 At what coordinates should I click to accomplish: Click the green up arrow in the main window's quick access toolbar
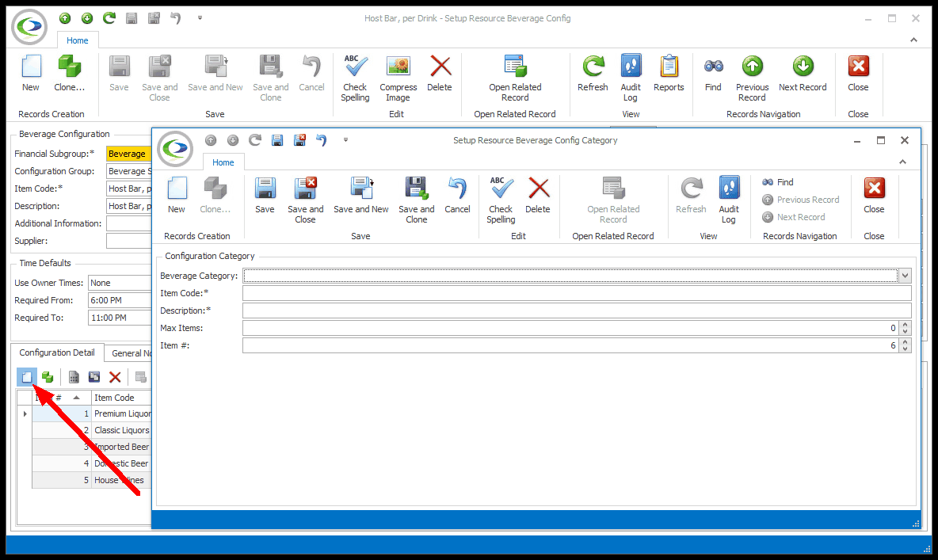[x=65, y=18]
